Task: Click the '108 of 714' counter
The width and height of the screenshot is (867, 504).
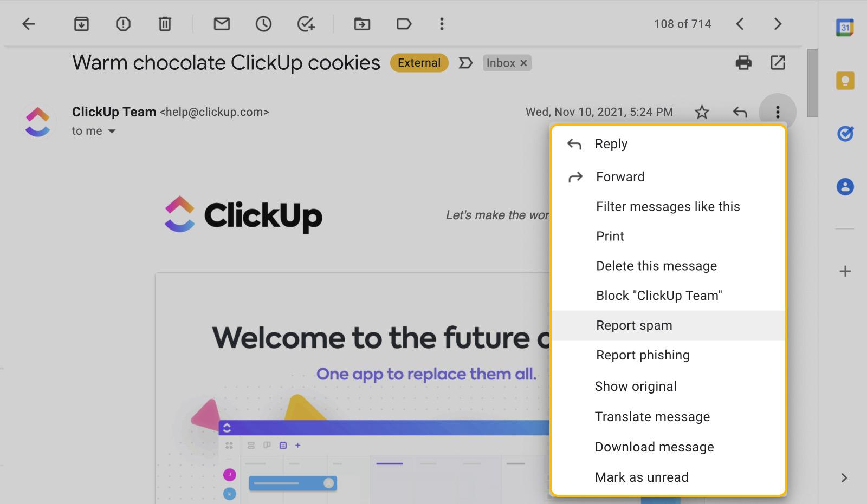Action: [682, 24]
